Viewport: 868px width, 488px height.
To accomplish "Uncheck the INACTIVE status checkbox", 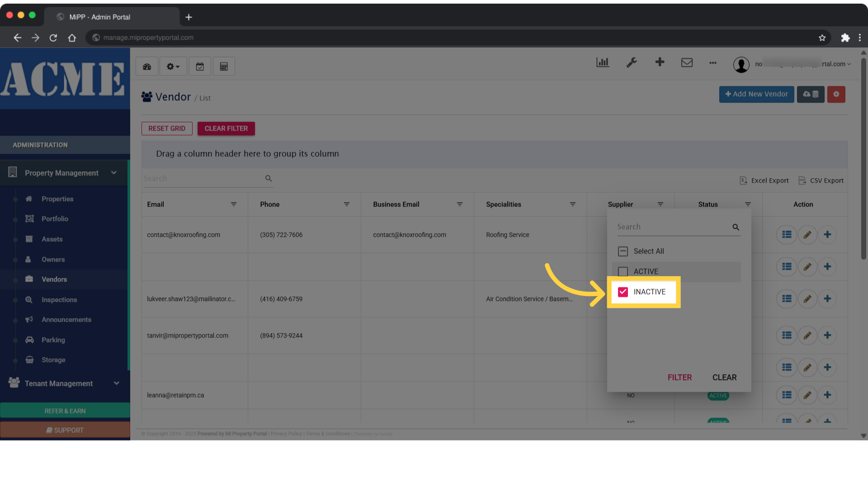I will [623, 292].
